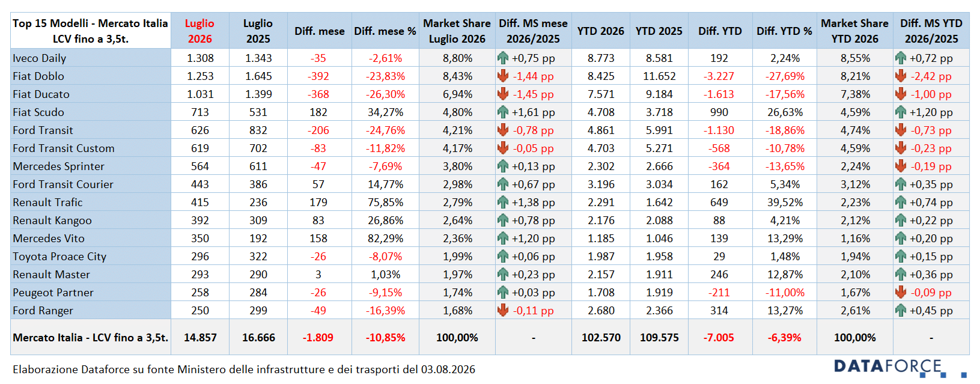
Task: Click the Dataforce source footnote text
Action: pyautogui.click(x=244, y=369)
